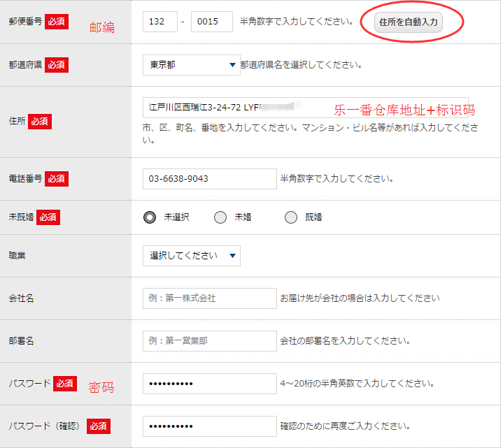Image resolution: width=503 pixels, height=448 pixels.
Task: Click the パスワード（確認） confirmation field
Action: coord(209,426)
